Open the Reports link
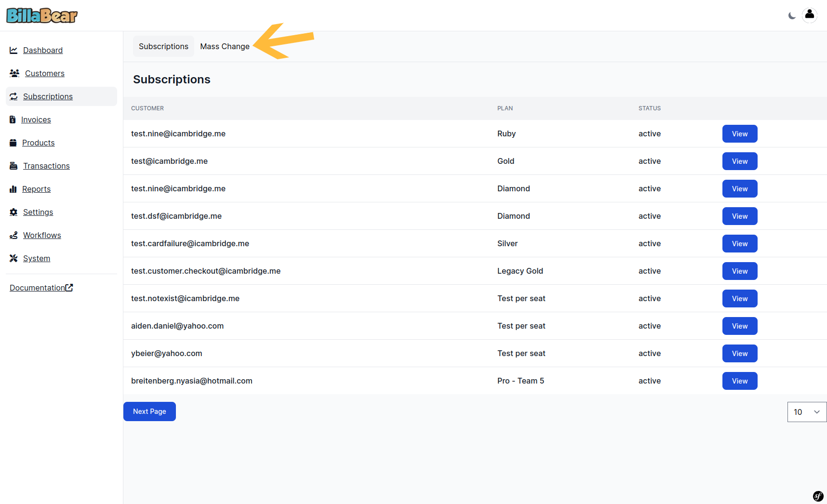The height and width of the screenshot is (504, 827). click(37, 189)
